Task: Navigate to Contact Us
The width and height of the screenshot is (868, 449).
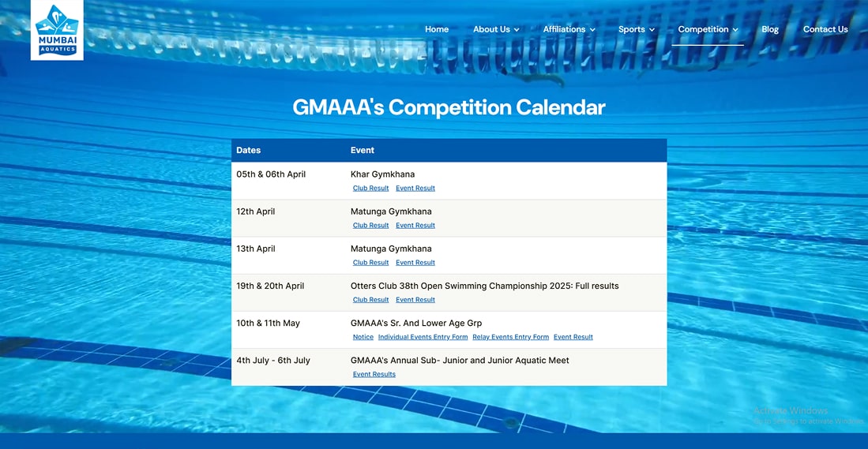Action: coord(825,29)
